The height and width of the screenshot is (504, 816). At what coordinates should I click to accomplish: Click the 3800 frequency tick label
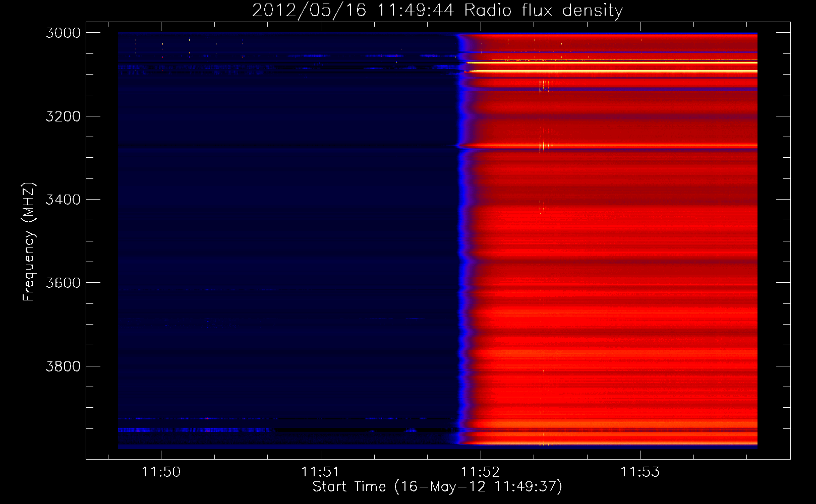pos(63,366)
